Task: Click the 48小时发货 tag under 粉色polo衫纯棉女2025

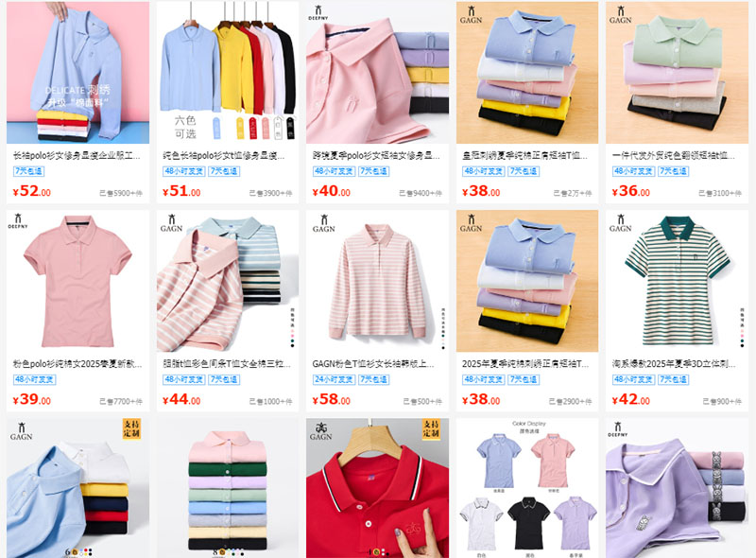Action: pyautogui.click(x=34, y=379)
